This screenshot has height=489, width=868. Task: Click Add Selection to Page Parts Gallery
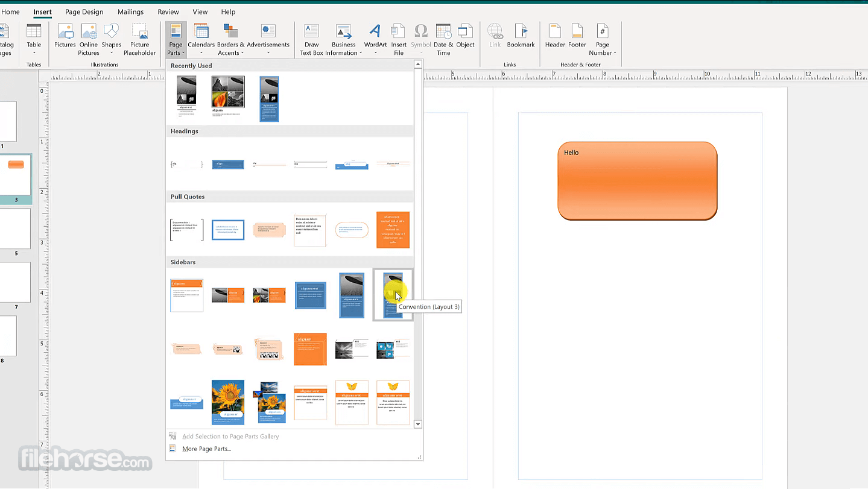point(230,437)
